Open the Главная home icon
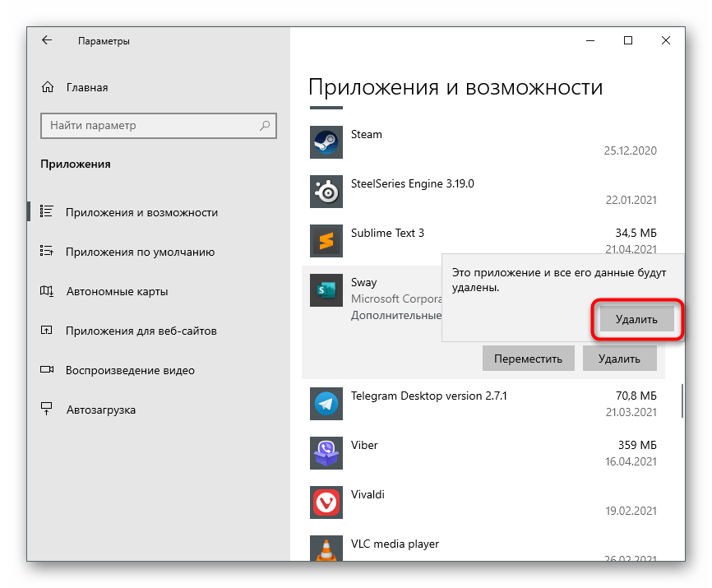This screenshot has width=712, height=588. 48,87
